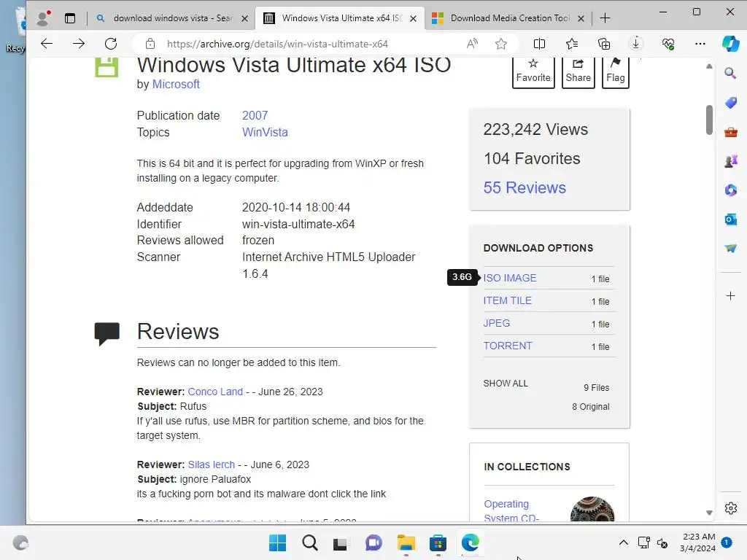The image size is (747, 560).
Task: Open the sidebar Microsoft 365 icon
Action: point(730,190)
